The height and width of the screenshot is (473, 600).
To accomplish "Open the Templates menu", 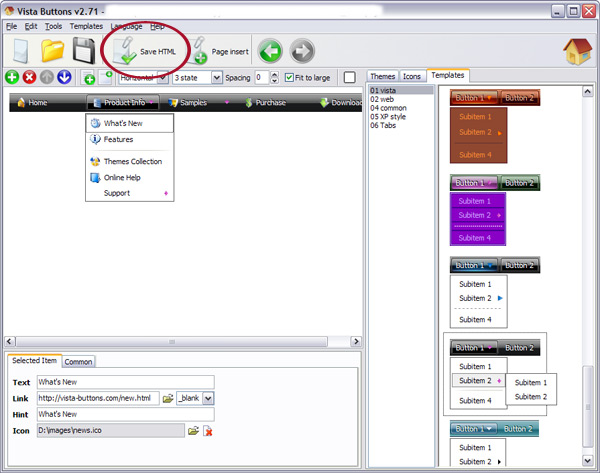I will (86, 26).
